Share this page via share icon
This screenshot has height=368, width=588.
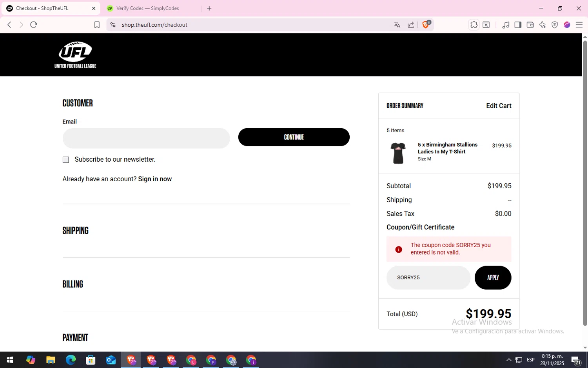pyautogui.click(x=411, y=25)
